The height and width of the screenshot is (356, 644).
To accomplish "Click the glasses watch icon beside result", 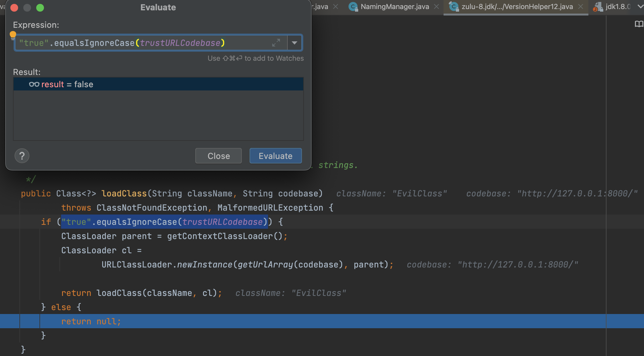I will pyautogui.click(x=34, y=84).
